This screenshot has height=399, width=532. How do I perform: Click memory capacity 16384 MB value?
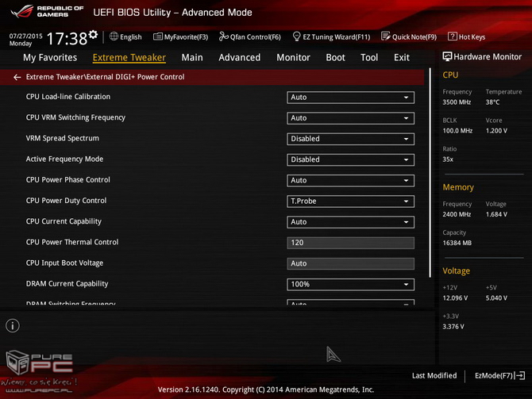point(457,243)
